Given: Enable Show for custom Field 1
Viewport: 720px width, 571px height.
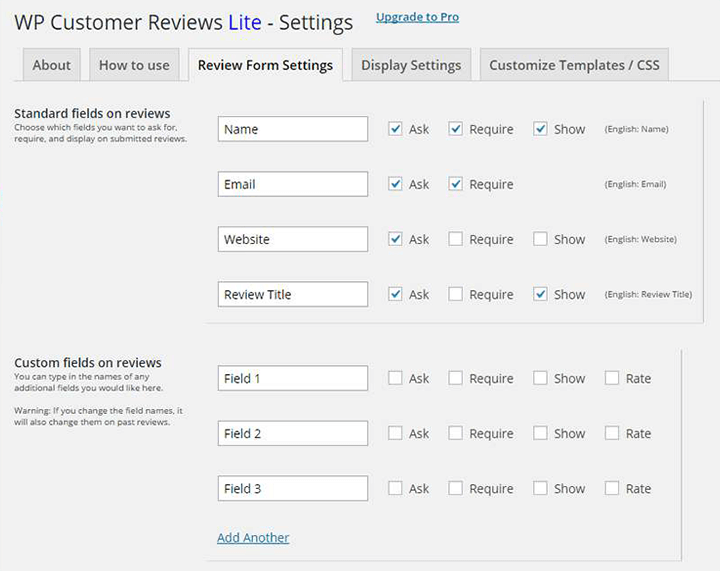Looking at the screenshot, I should click(540, 378).
